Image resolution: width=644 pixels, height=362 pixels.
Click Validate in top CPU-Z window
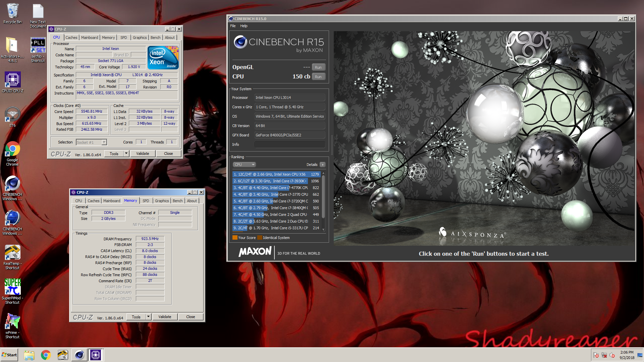(143, 154)
